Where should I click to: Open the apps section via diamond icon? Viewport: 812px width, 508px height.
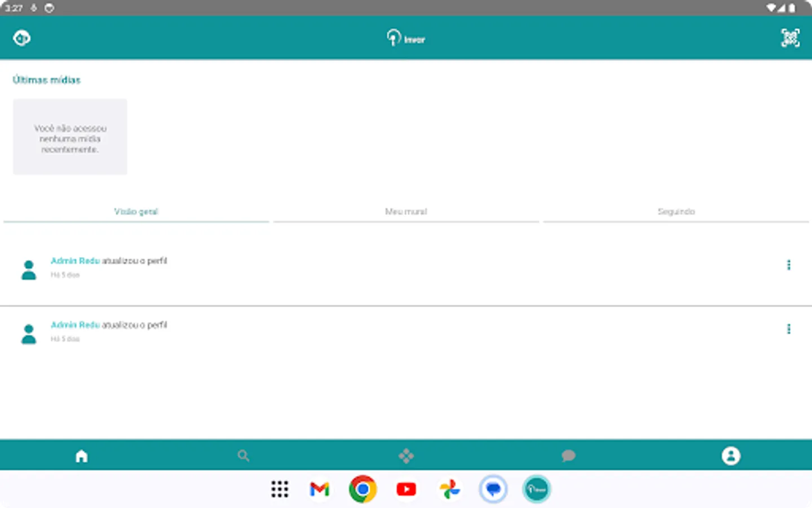click(x=406, y=456)
